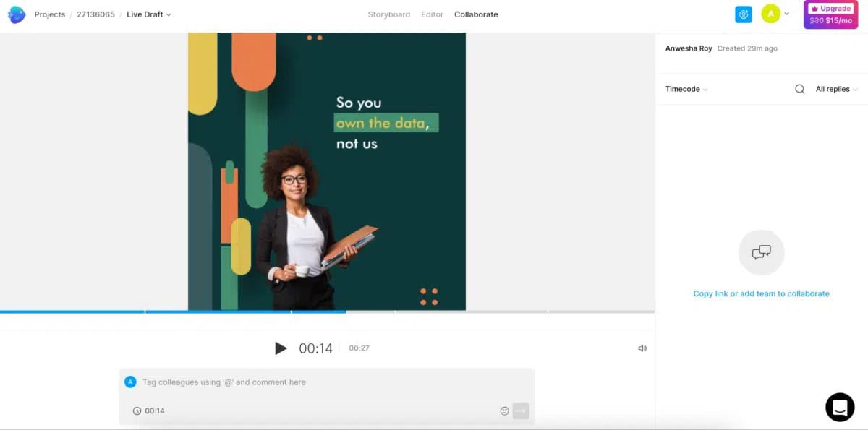868x430 pixels.
Task: Toggle the 00:14 timestamp clock on comment
Action: tap(137, 410)
